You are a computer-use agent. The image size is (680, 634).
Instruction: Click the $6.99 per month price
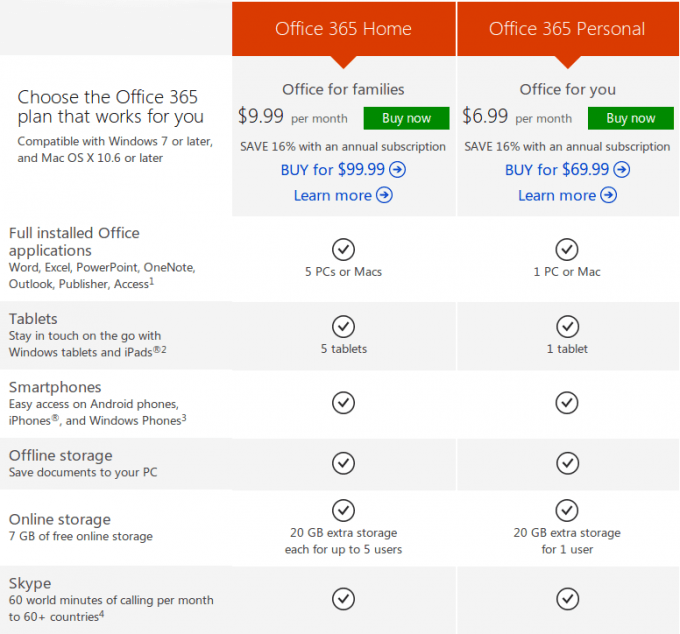[517, 116]
